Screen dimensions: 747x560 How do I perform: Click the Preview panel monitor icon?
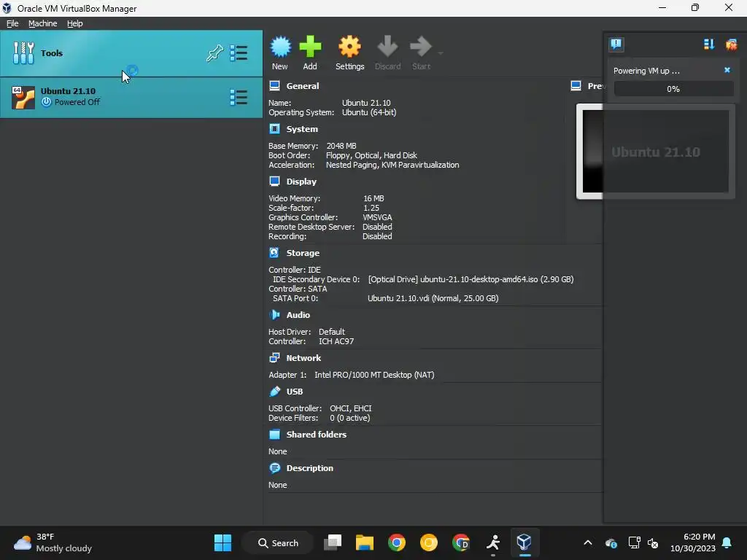[576, 86]
